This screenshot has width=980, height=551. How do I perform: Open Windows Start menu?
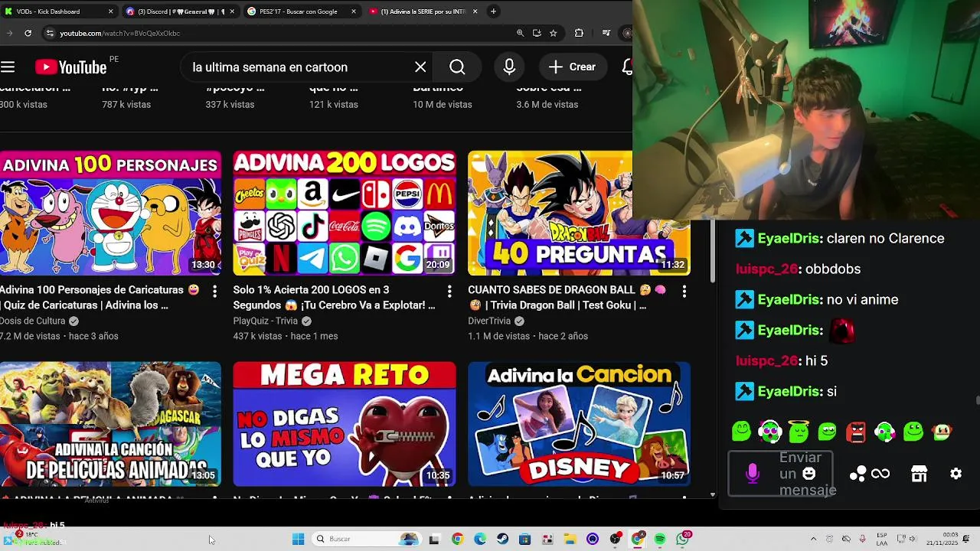point(298,539)
